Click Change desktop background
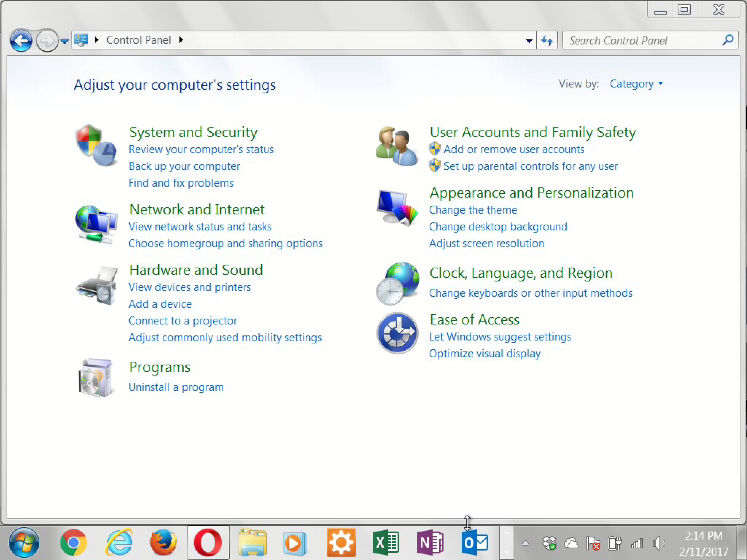 click(x=498, y=227)
